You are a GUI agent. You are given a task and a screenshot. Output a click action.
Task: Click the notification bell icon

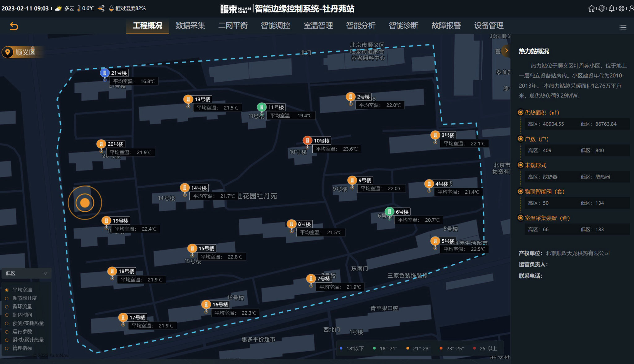coord(611,9)
